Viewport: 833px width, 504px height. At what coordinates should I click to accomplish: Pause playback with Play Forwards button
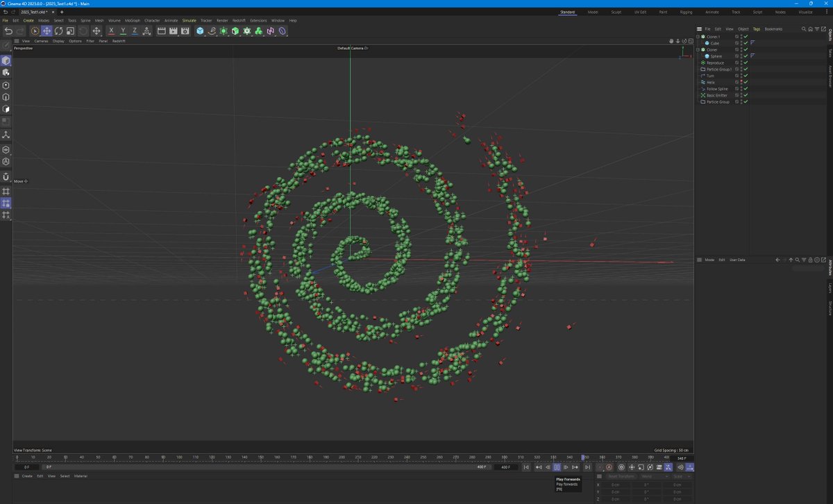tap(557, 467)
